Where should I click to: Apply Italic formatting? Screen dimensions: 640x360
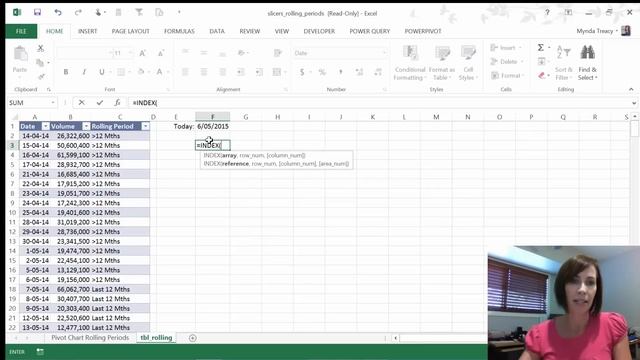pos(84,72)
